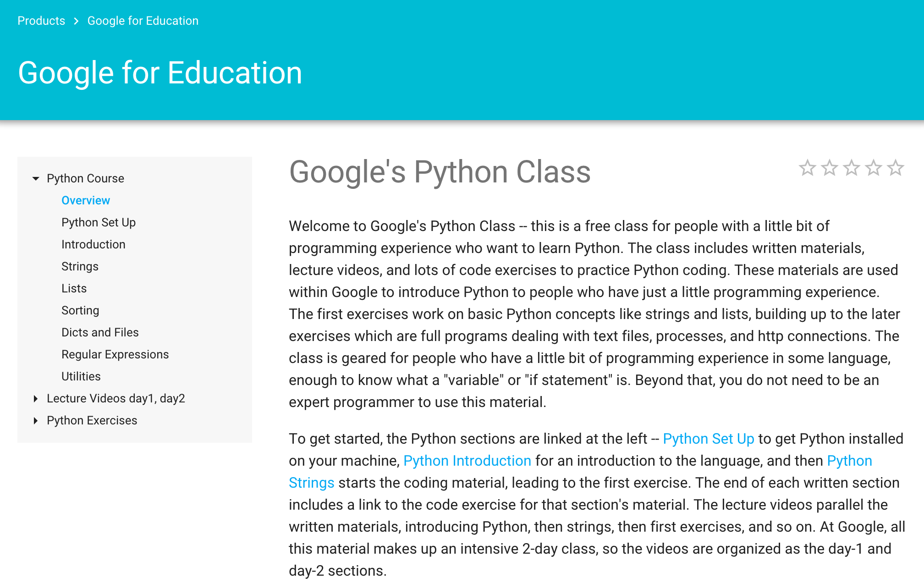924x583 pixels.
Task: Follow the Python Introduction text link
Action: pyautogui.click(x=467, y=461)
